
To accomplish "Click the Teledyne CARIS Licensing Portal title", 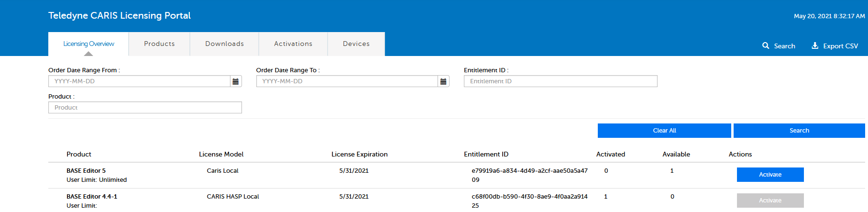I will point(120,15).
